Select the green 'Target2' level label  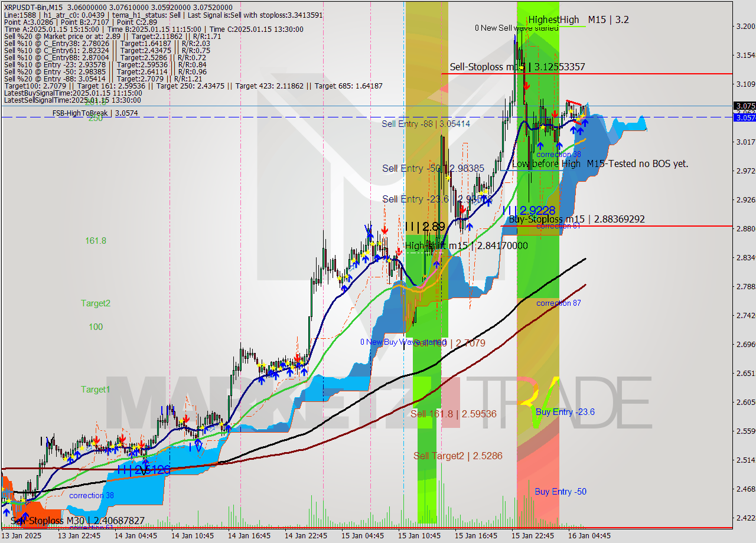pyautogui.click(x=96, y=303)
